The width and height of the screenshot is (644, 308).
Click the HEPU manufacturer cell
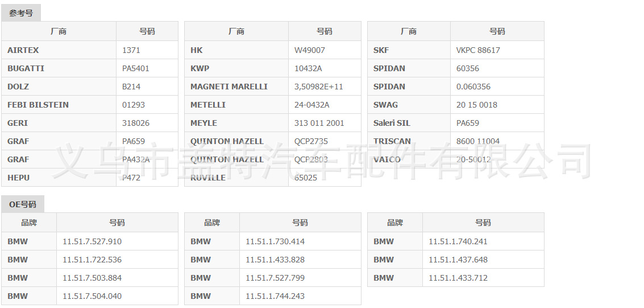19,178
